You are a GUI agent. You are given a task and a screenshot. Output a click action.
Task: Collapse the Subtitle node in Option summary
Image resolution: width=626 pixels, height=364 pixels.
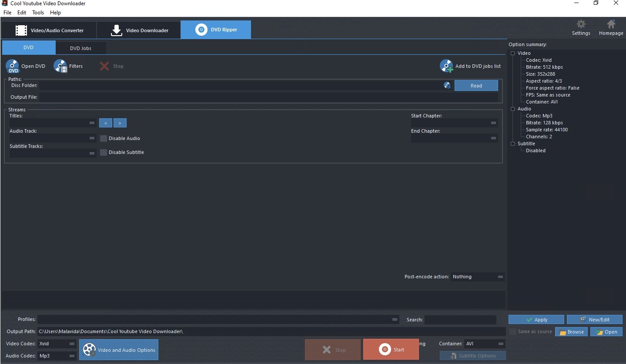(513, 144)
